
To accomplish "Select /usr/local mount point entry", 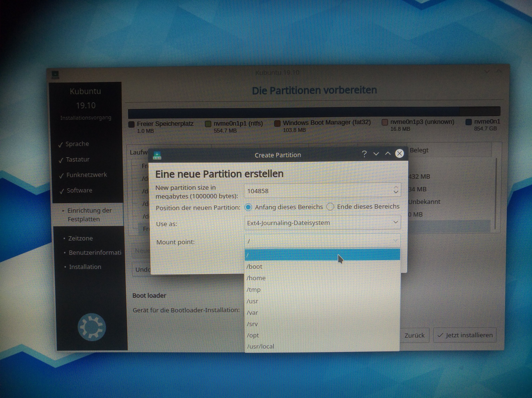I will [x=260, y=347].
